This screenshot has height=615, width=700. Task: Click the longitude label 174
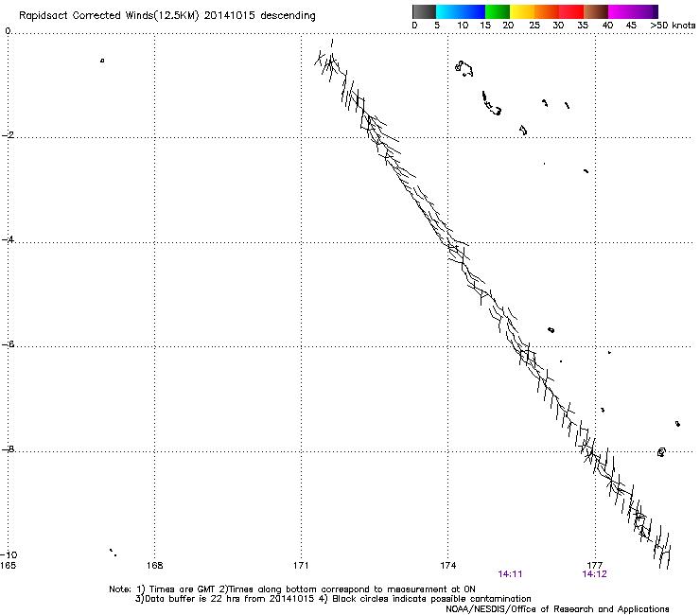point(447,566)
